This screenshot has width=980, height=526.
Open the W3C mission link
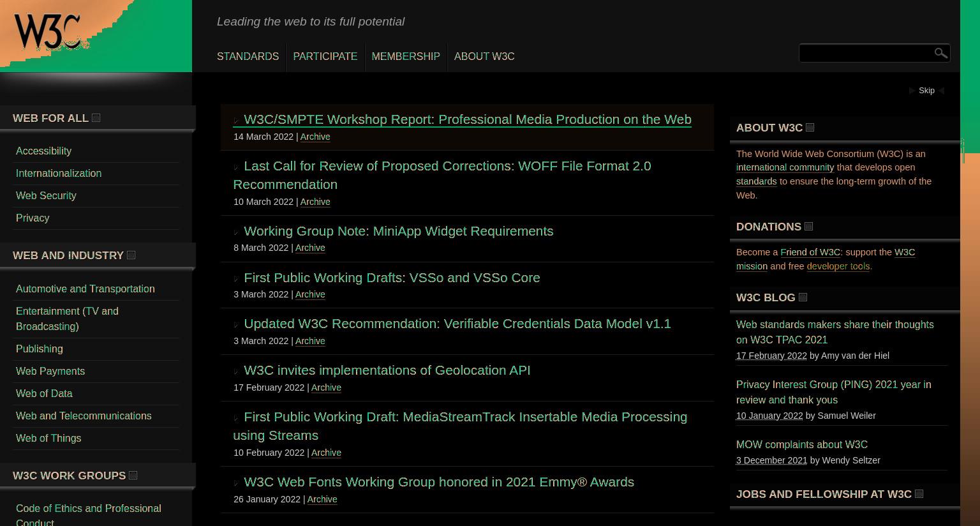click(x=826, y=259)
